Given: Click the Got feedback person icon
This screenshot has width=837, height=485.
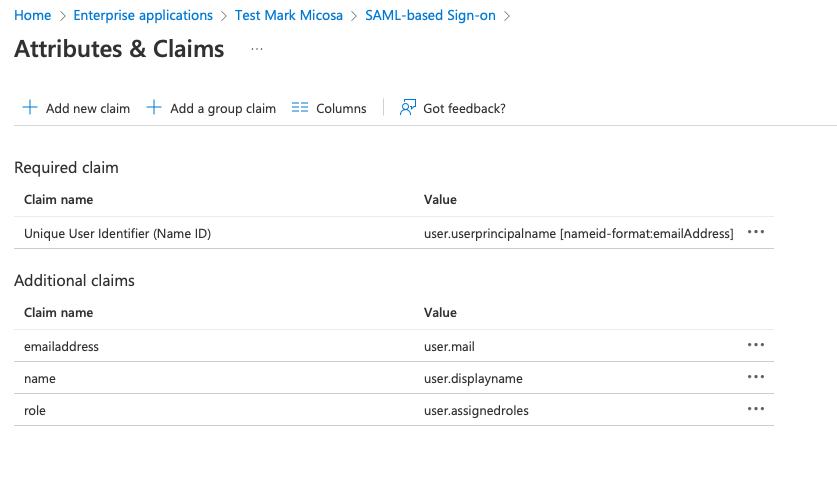Looking at the screenshot, I should point(407,108).
